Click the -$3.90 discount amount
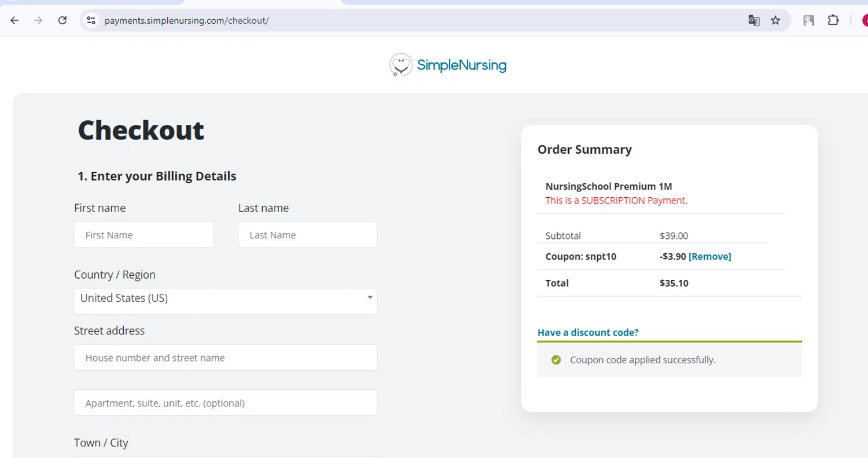868x458 pixels. 672,256
